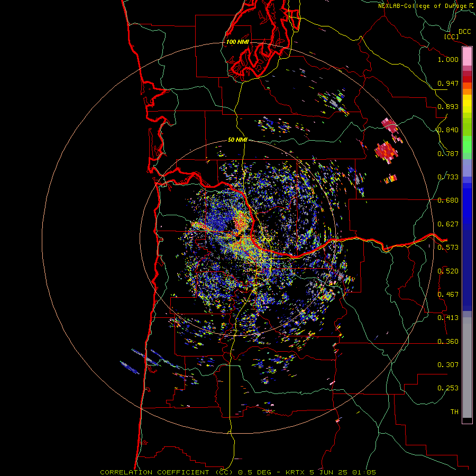Click the 0.253 color scale value

click(x=448, y=388)
